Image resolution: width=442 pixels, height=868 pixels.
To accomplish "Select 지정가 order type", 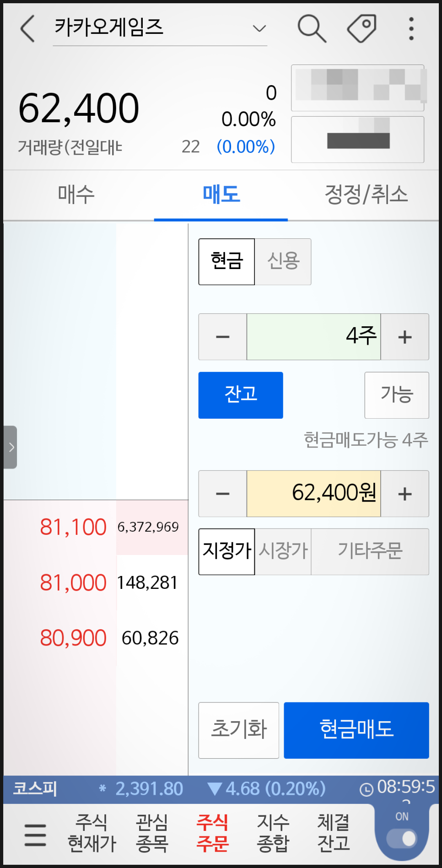I will tap(226, 551).
